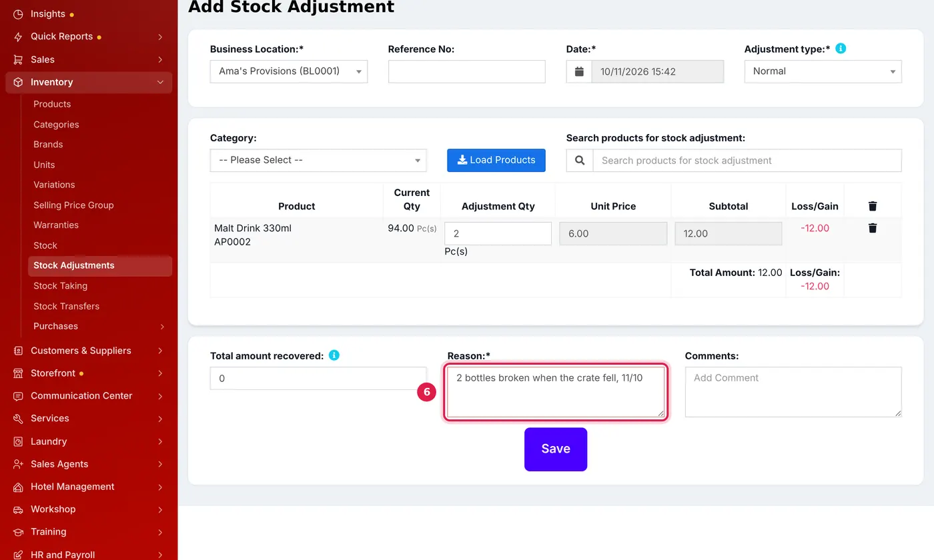
Task: Click the Communication Center chat icon
Action: click(x=18, y=396)
